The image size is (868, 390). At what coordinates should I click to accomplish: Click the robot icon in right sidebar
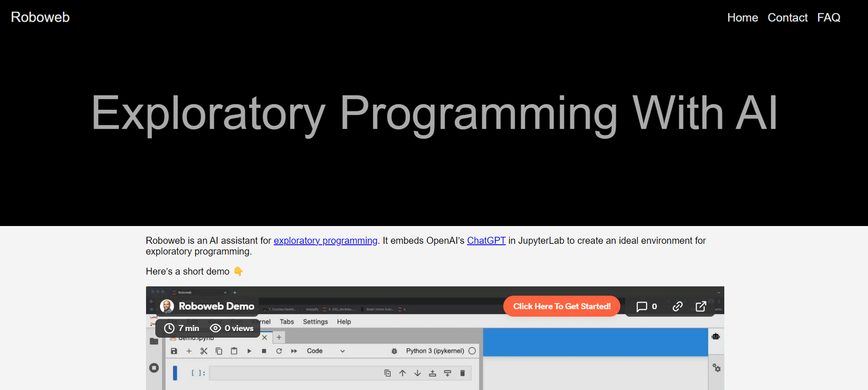coord(716,337)
